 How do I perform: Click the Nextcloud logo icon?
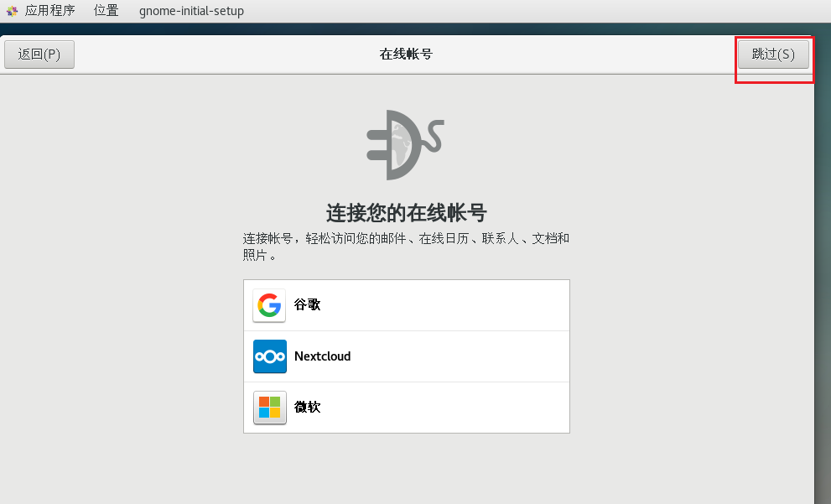(270, 356)
